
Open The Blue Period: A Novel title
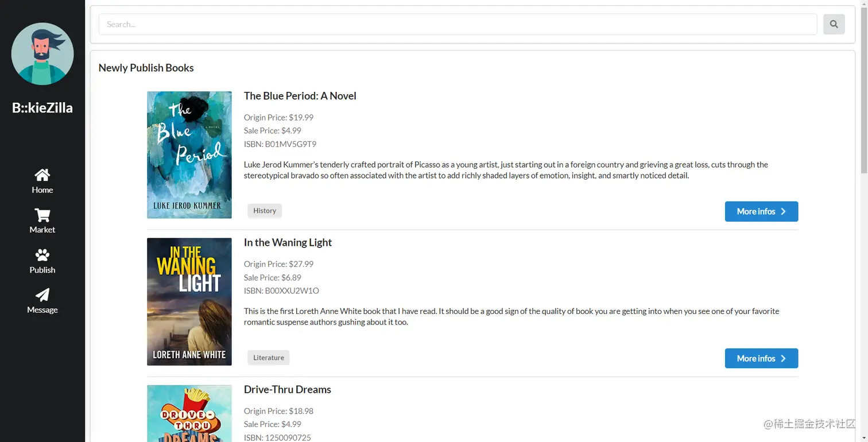(300, 96)
